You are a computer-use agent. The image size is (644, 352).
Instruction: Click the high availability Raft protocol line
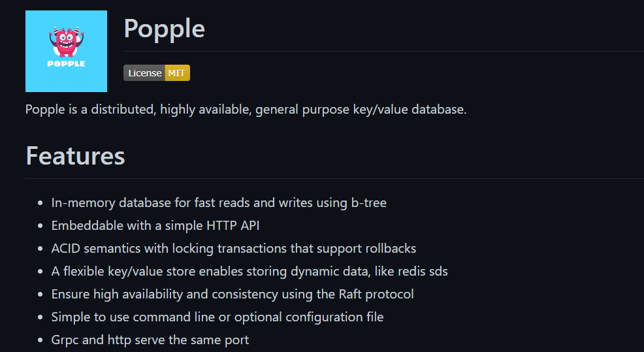coord(233,295)
